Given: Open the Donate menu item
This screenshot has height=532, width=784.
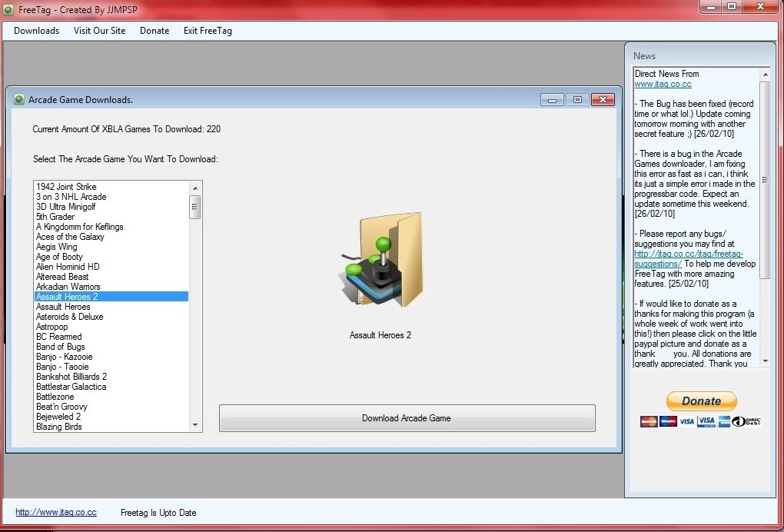Looking at the screenshot, I should tap(154, 31).
